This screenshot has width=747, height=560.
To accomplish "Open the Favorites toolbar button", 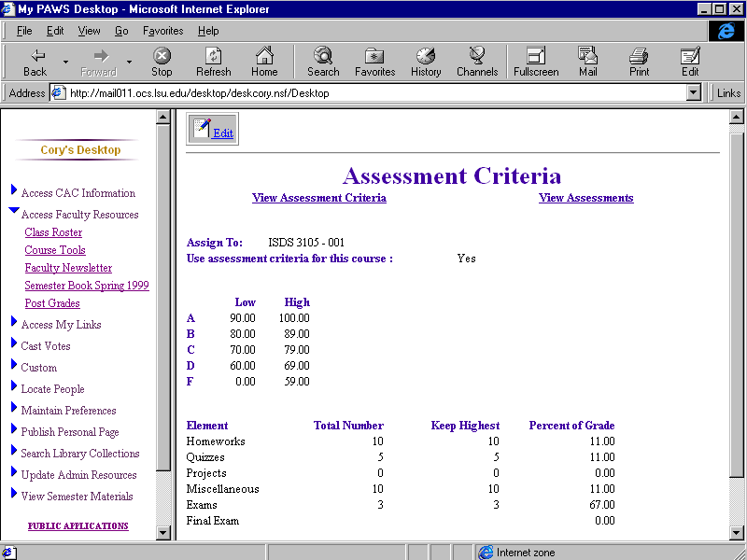I will pos(375,63).
